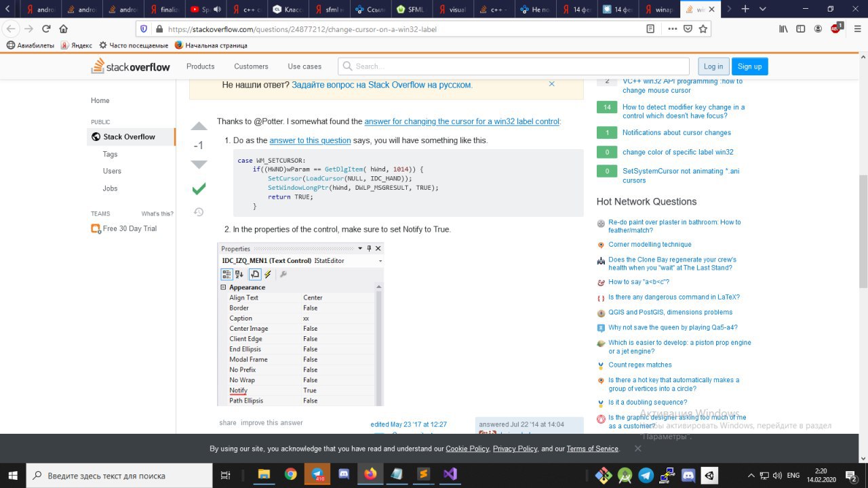The image size is (868, 488).
Task: Follow the 'answer to this question' link
Action: point(310,140)
